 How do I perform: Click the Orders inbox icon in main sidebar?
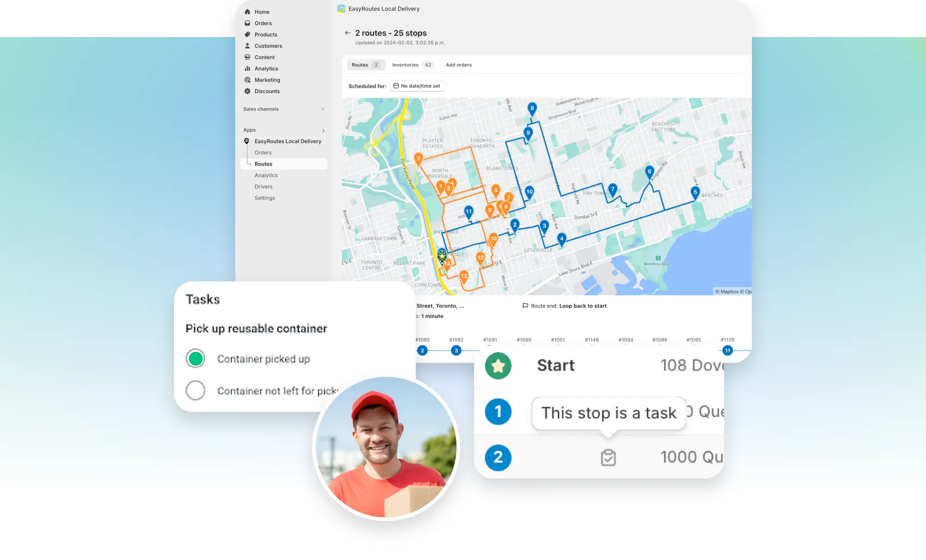click(x=247, y=23)
